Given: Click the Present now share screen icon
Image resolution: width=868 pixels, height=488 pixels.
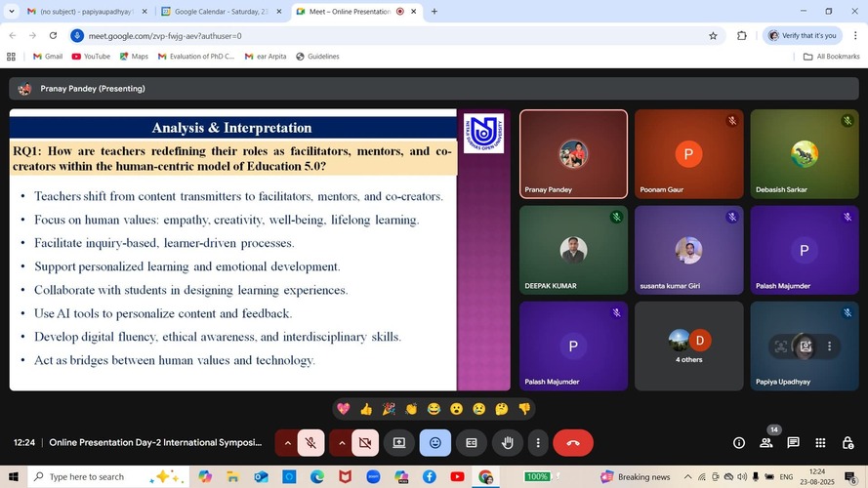Looking at the screenshot, I should click(x=398, y=442).
